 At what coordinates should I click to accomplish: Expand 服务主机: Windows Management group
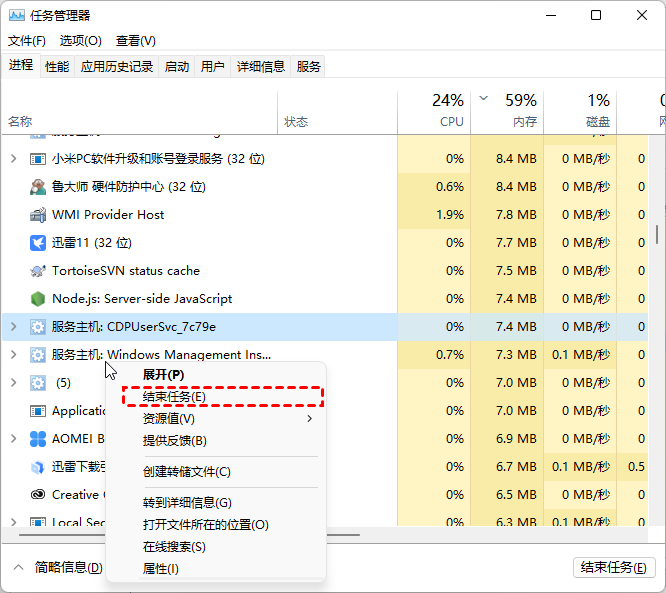point(14,355)
